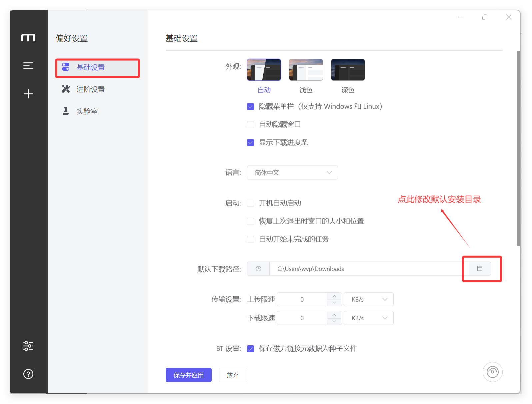Minimize the Motrix window
Viewport: 532px width, 404px height.
(x=461, y=17)
